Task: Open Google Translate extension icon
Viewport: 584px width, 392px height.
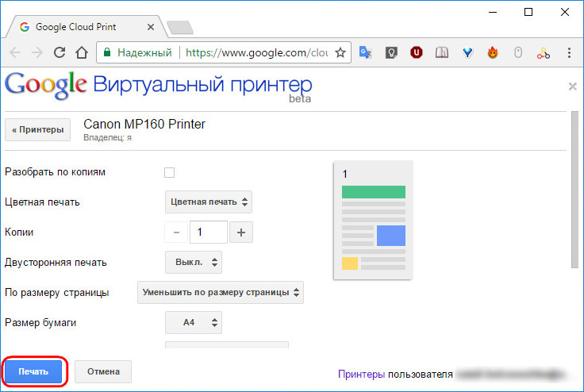Action: [365, 52]
